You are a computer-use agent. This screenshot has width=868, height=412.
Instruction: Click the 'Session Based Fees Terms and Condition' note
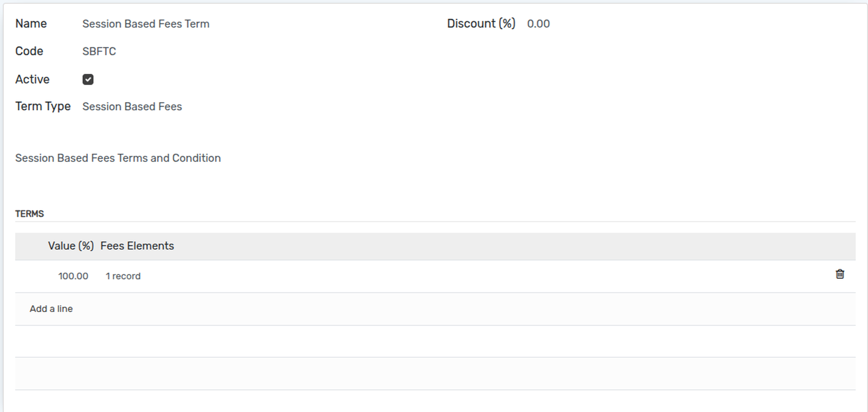coord(118,158)
